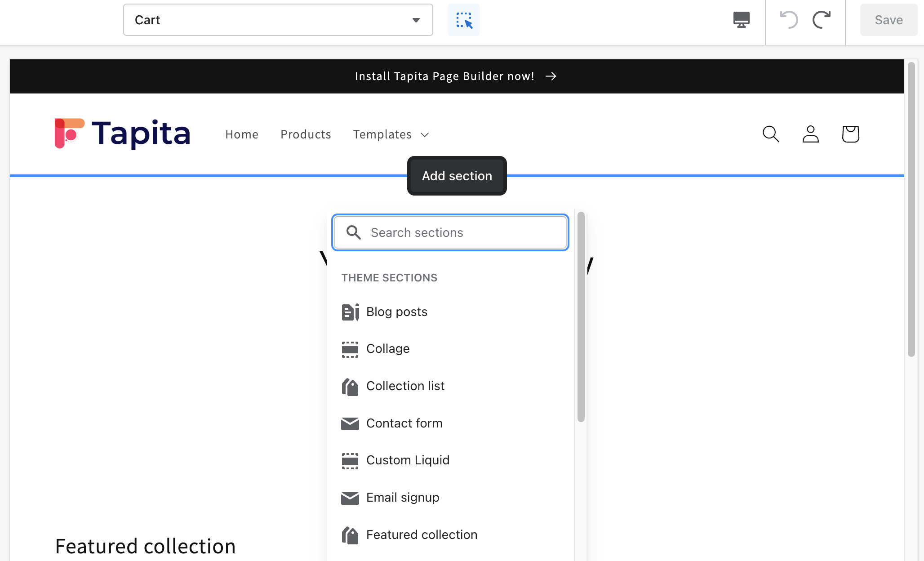Click the desktop preview monitor icon
This screenshot has width=924, height=561.
tap(741, 20)
